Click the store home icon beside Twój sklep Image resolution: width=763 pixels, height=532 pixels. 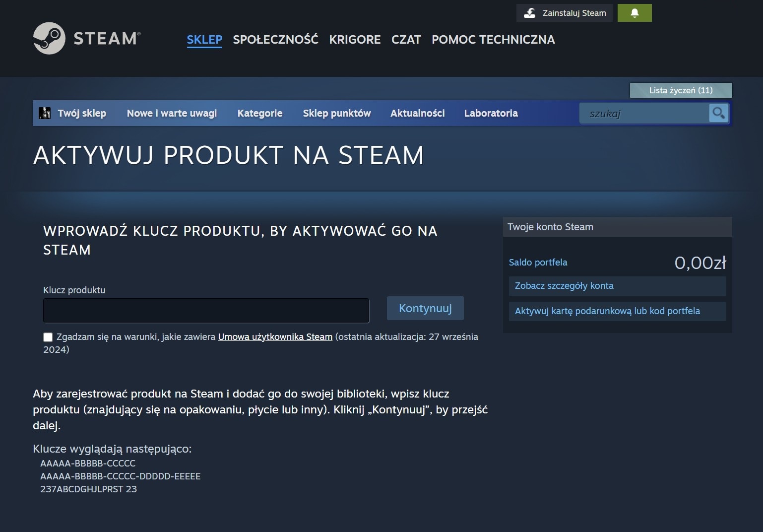[45, 113]
